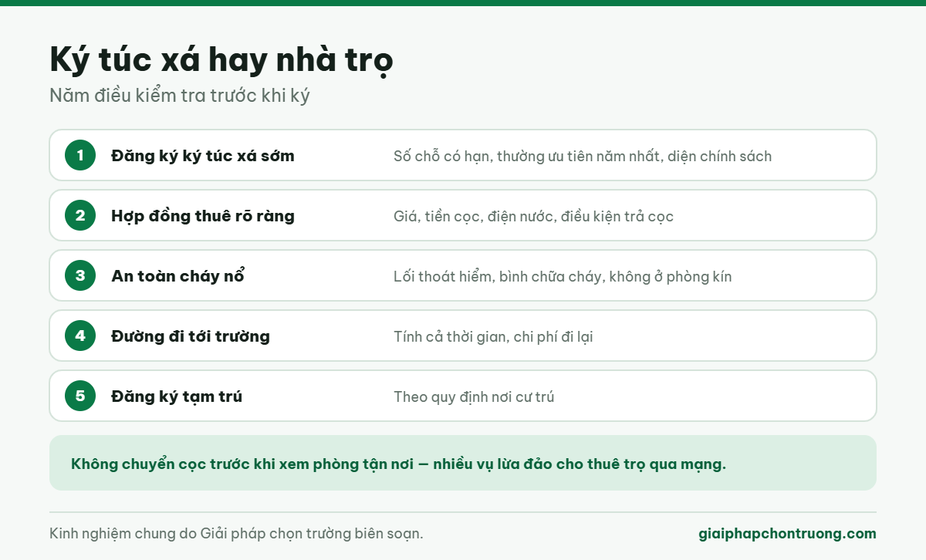This screenshot has height=560, width=926.
Task: Click description "Số chỗ có hạn, thường ưu tiên năm nhất"
Action: point(526,156)
